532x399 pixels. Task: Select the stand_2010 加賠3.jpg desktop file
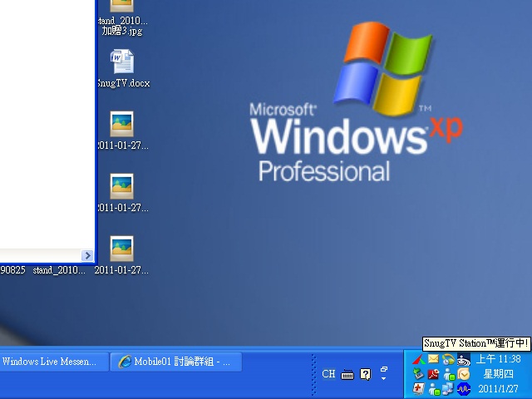tap(122, 18)
